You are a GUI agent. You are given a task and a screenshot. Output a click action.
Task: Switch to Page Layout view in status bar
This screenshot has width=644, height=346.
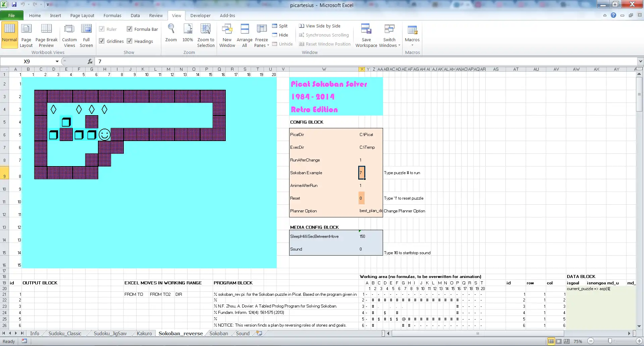pos(559,341)
